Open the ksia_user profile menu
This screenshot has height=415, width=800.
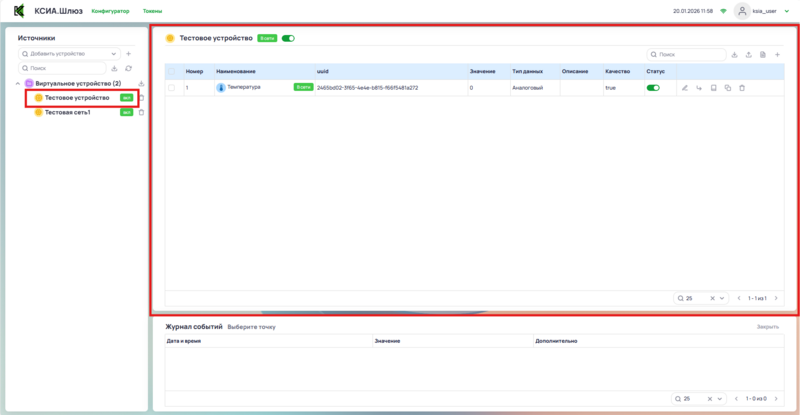(x=763, y=10)
